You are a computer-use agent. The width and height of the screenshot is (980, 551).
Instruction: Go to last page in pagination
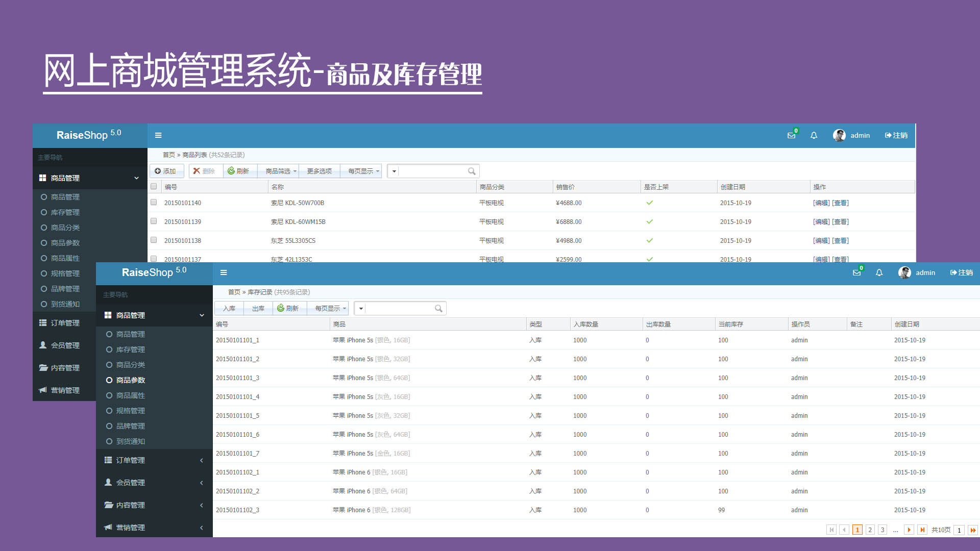[x=922, y=530]
